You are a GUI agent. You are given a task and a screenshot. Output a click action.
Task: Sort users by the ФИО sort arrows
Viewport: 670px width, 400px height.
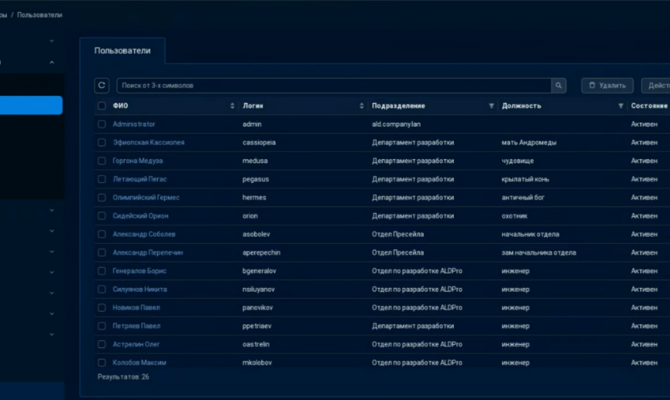pyautogui.click(x=232, y=106)
